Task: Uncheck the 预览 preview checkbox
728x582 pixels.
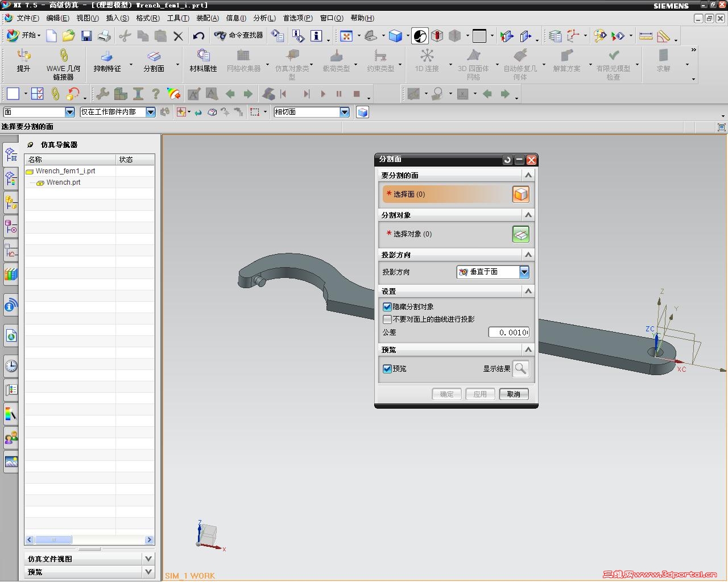Action: point(387,369)
